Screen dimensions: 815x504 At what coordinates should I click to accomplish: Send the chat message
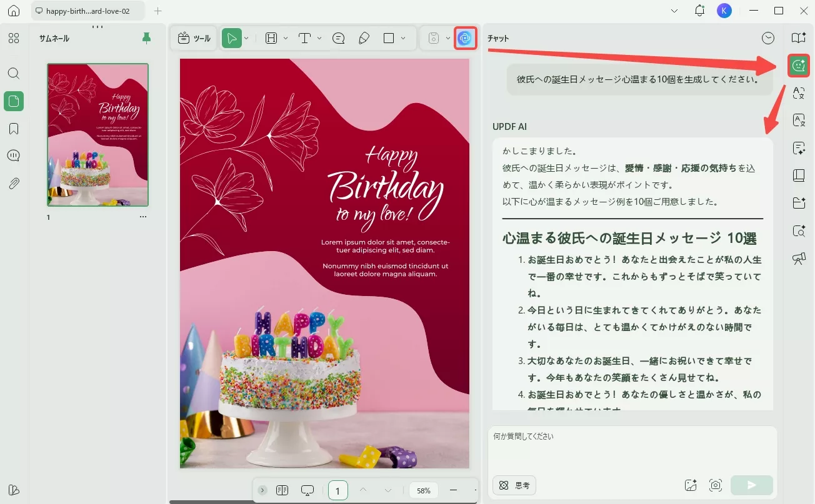click(x=752, y=485)
